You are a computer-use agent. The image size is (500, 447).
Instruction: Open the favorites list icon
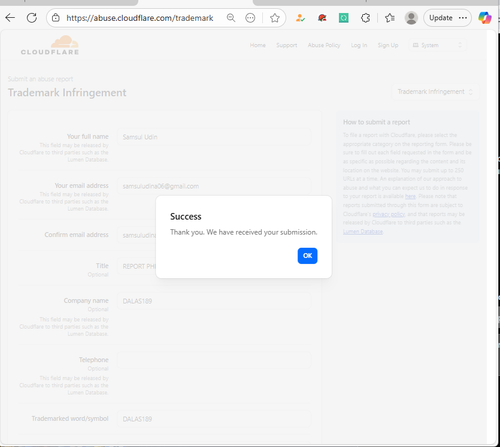point(390,18)
